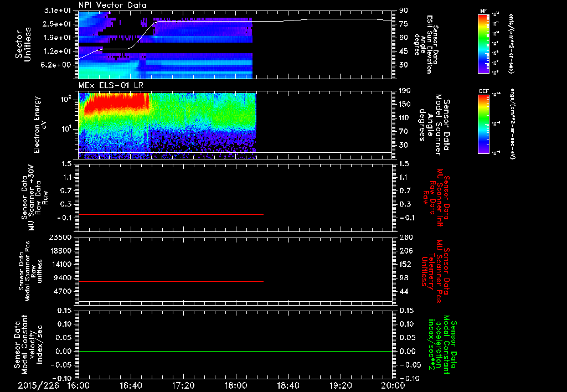
Task: Click the "18:00" time axis label
Action: click(x=236, y=386)
